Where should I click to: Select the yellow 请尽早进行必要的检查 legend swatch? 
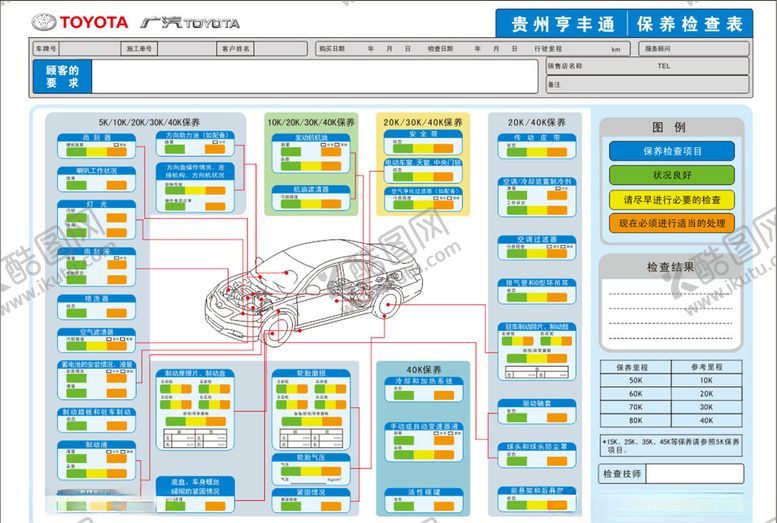(x=672, y=200)
